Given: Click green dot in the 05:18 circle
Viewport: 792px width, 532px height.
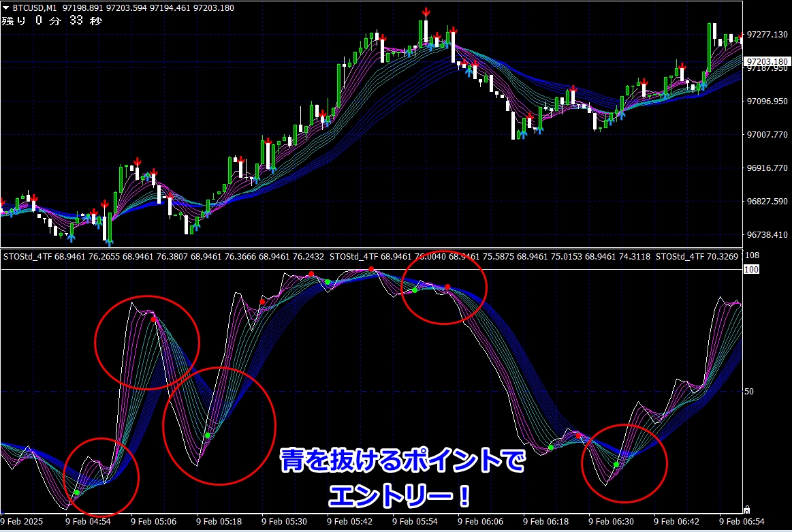Looking at the screenshot, I should click(208, 435).
